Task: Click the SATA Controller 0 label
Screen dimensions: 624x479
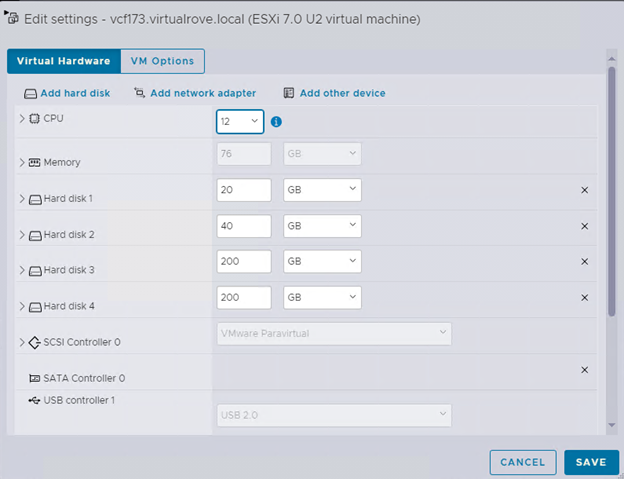Action: tap(84, 378)
